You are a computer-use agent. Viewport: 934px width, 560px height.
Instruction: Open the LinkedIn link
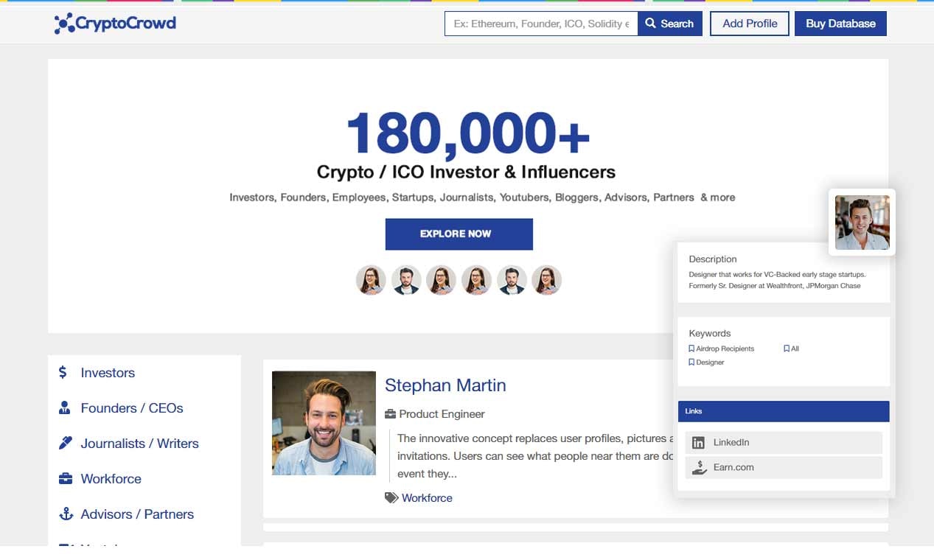click(x=784, y=443)
